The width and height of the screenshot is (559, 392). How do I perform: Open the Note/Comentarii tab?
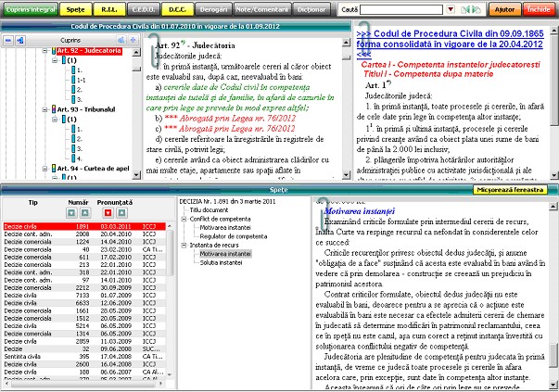(x=262, y=9)
